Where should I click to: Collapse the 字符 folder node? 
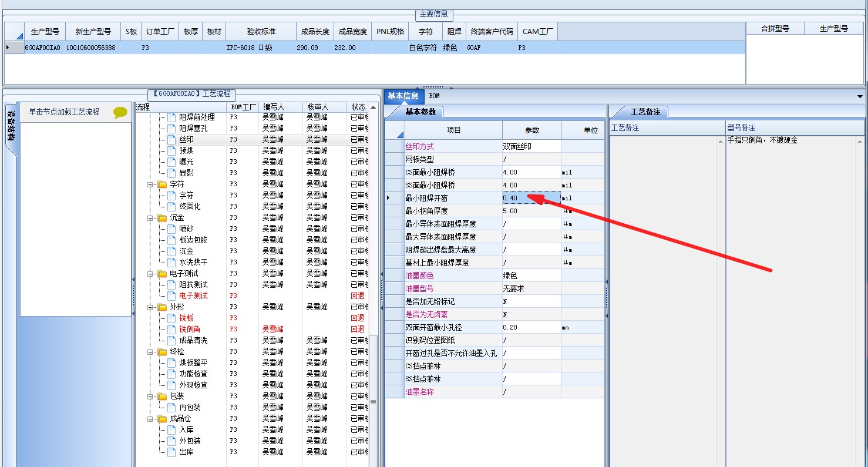(151, 184)
